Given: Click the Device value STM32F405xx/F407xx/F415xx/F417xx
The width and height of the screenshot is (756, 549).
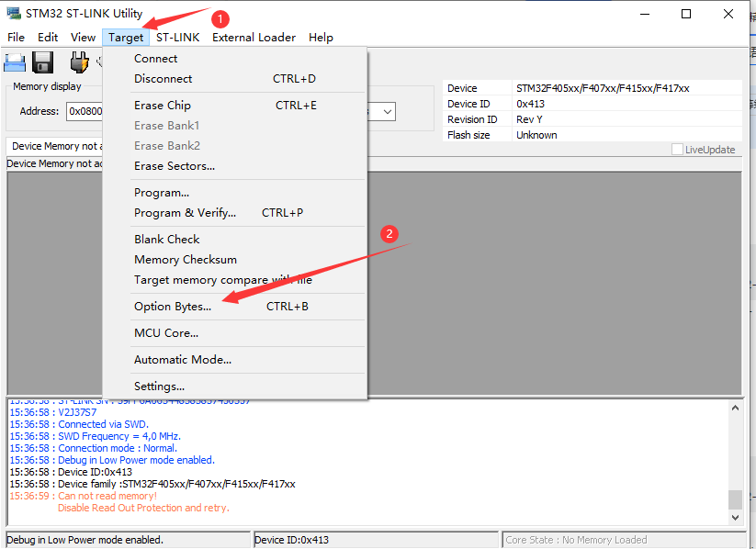Looking at the screenshot, I should point(603,88).
